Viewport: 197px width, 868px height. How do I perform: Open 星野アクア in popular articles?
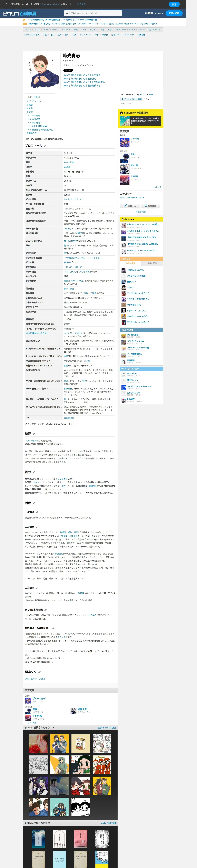[132, 282]
